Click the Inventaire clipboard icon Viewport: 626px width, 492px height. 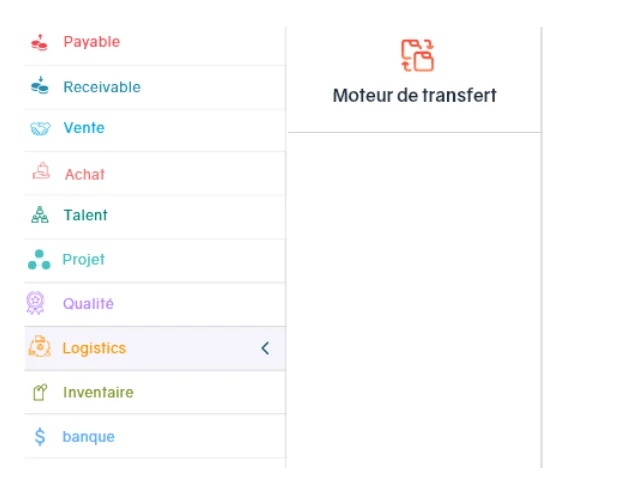coord(40,392)
